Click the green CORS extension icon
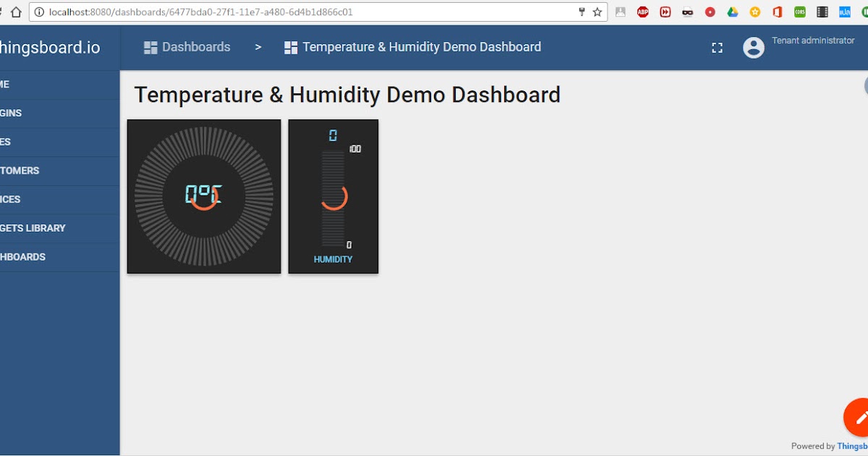Screen dimensions: 868x456 point(799,12)
